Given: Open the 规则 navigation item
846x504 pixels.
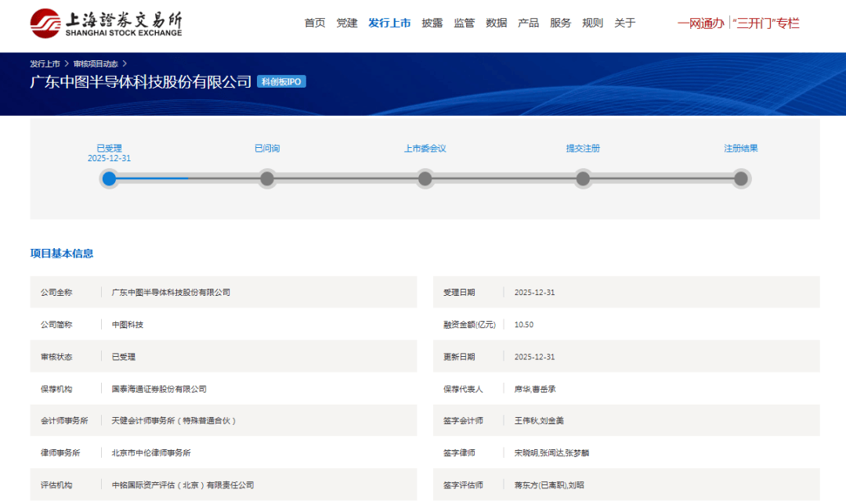Looking at the screenshot, I should [593, 23].
